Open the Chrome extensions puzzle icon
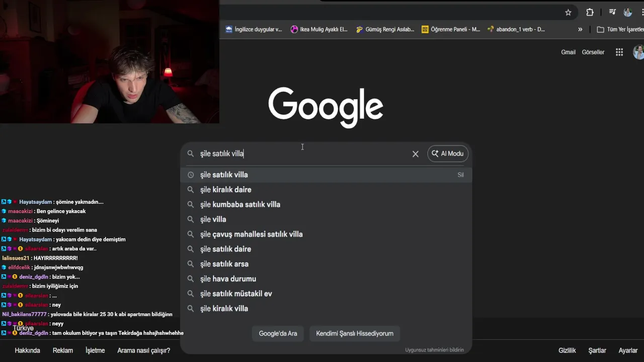This screenshot has width=644, height=362. [590, 13]
